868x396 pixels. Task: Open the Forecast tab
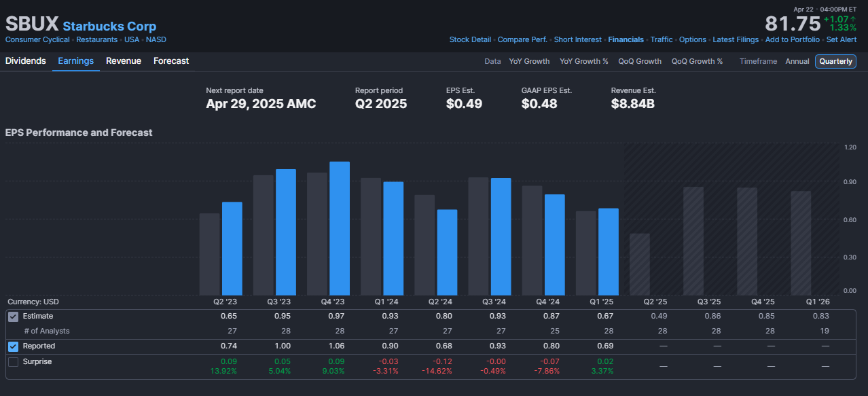coord(171,61)
